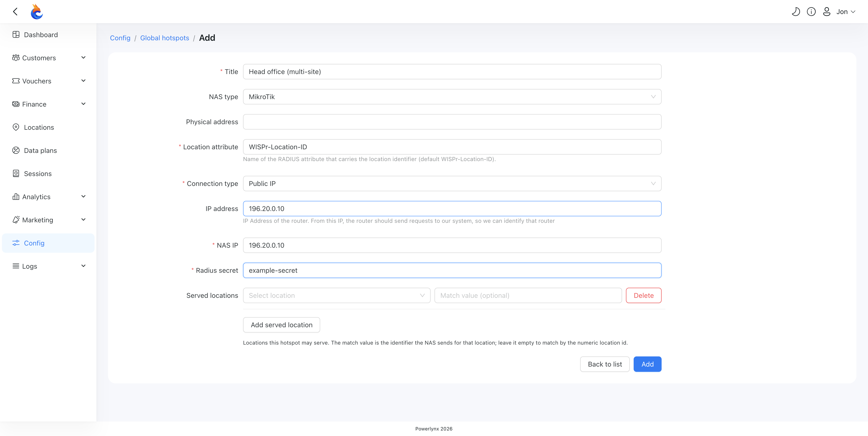The height and width of the screenshot is (436, 868).
Task: Click the user avatar icon
Action: pos(827,12)
